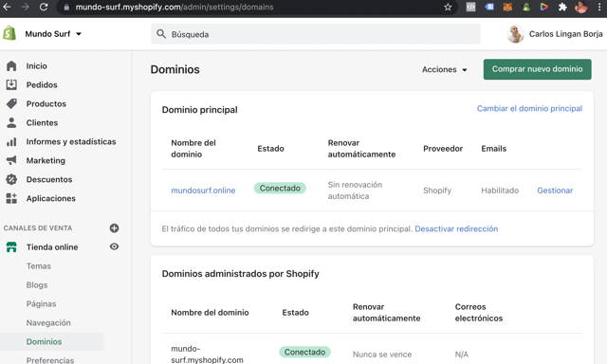Click Conectado badge for mundosurf.online

point(280,189)
